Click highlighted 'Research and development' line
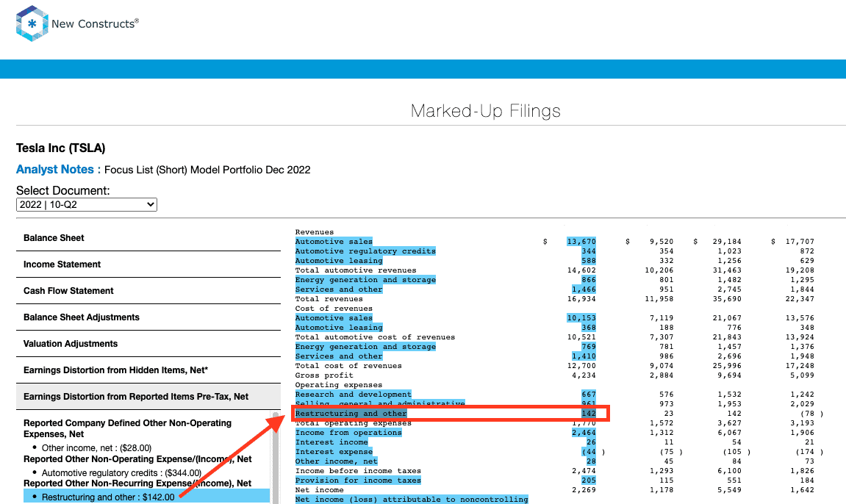This screenshot has width=846, height=504. 353,395
